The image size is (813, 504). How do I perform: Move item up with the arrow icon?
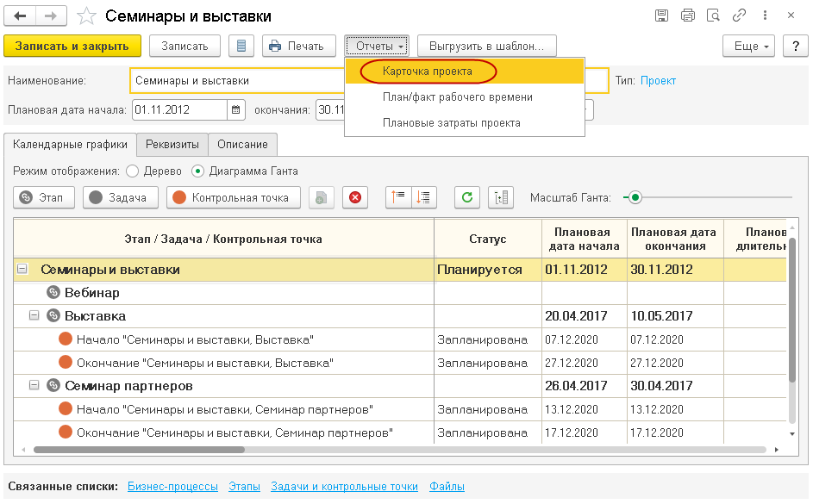[x=398, y=197]
